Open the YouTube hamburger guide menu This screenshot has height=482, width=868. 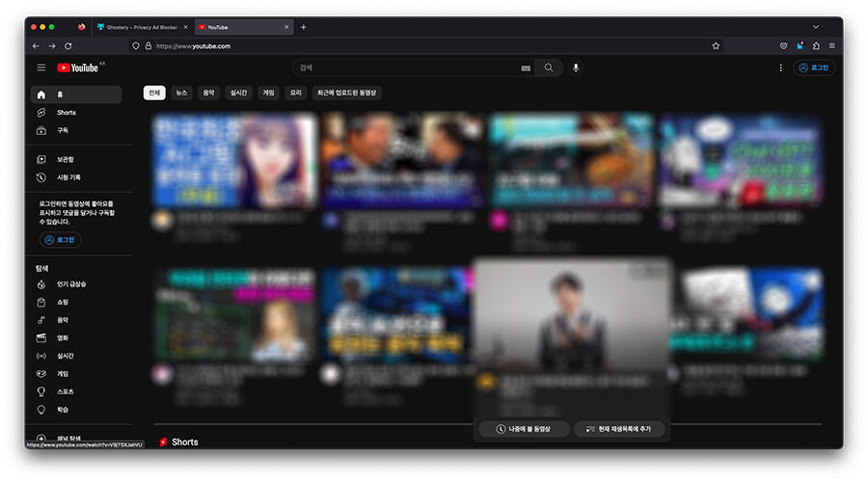pyautogui.click(x=41, y=67)
